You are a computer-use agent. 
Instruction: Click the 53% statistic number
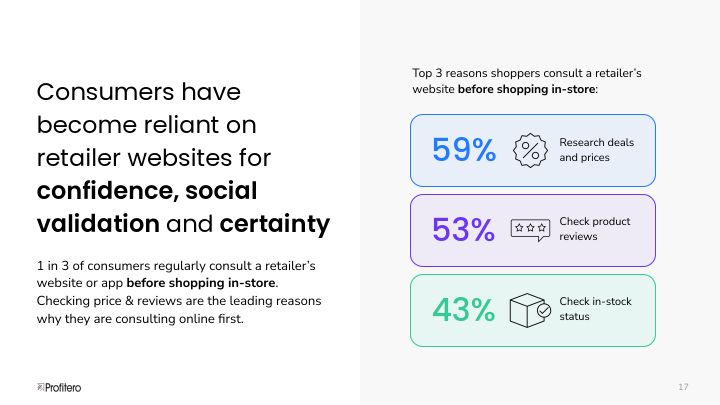pyautogui.click(x=463, y=230)
